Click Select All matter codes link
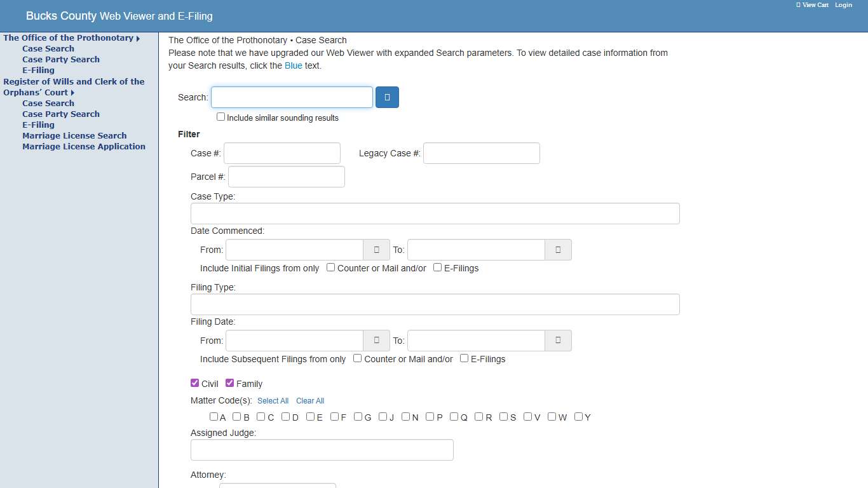Viewport: 868px width, 488px height. click(273, 401)
